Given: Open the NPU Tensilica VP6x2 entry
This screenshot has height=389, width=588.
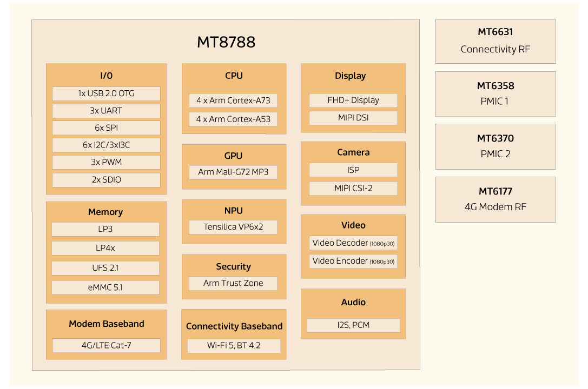Looking at the screenshot, I should pyautogui.click(x=233, y=227).
